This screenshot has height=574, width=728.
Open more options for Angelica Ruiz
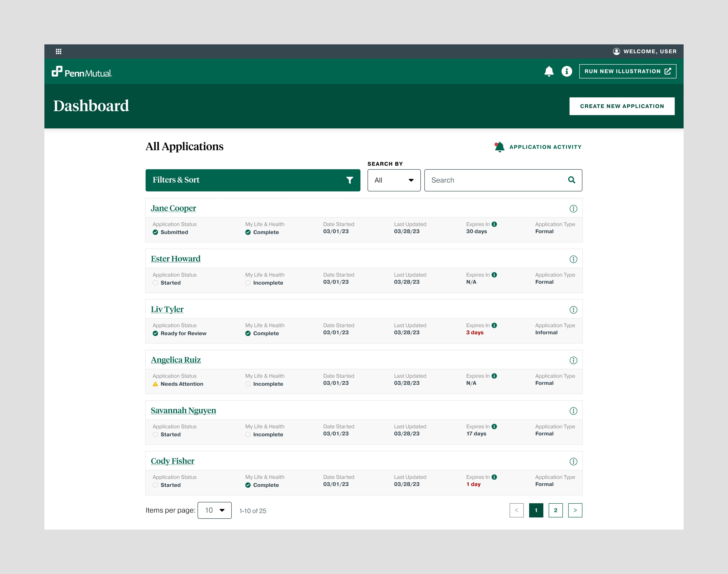click(x=573, y=360)
